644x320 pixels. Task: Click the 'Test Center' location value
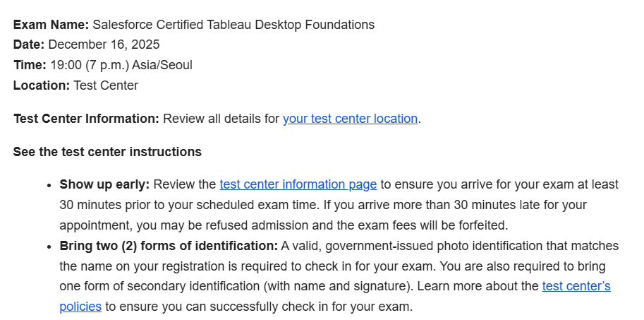[106, 86]
